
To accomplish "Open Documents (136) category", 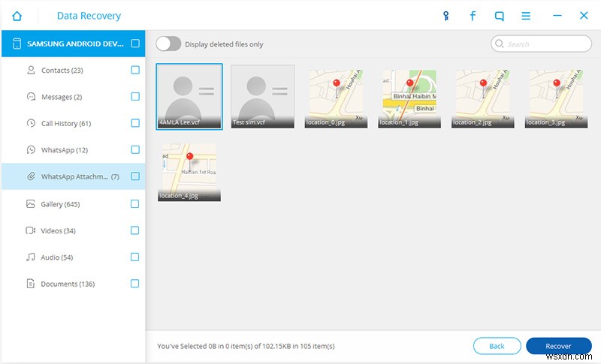I will [x=68, y=284].
